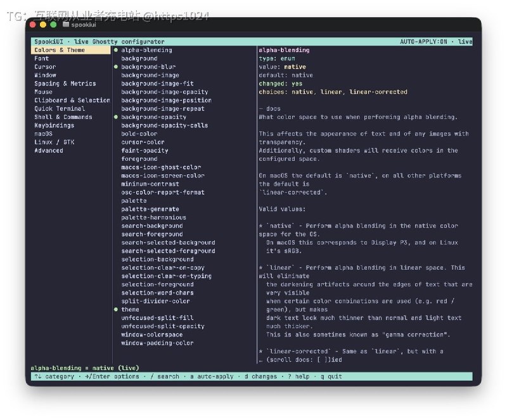
Task: Select the theme option
Action: 131,309
